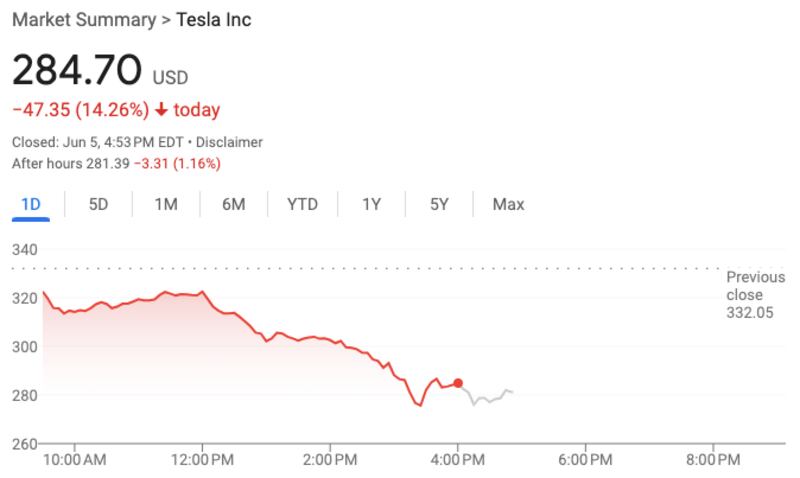View the 1Y chart tab
Viewport: 800px width, 478px height.
click(371, 205)
